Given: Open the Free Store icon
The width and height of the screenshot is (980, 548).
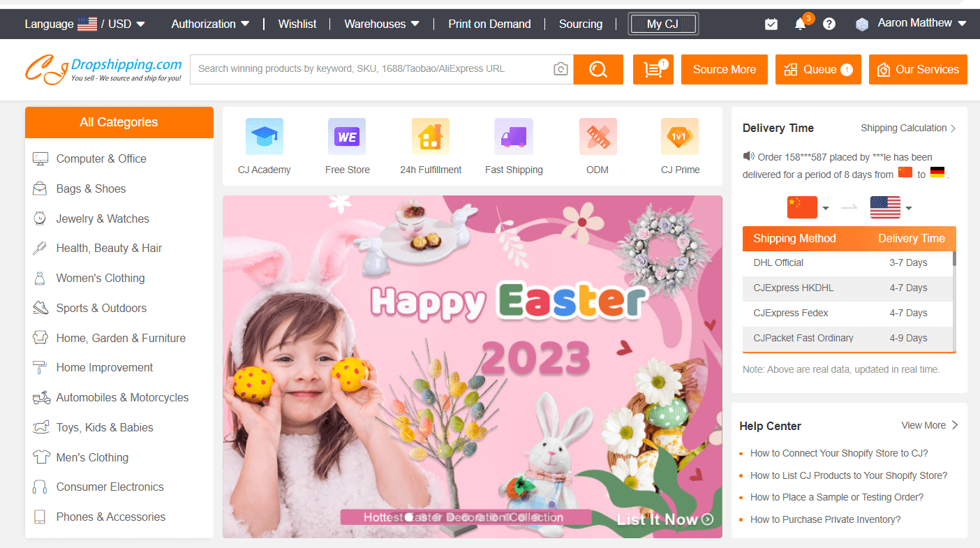Looking at the screenshot, I should click(347, 137).
